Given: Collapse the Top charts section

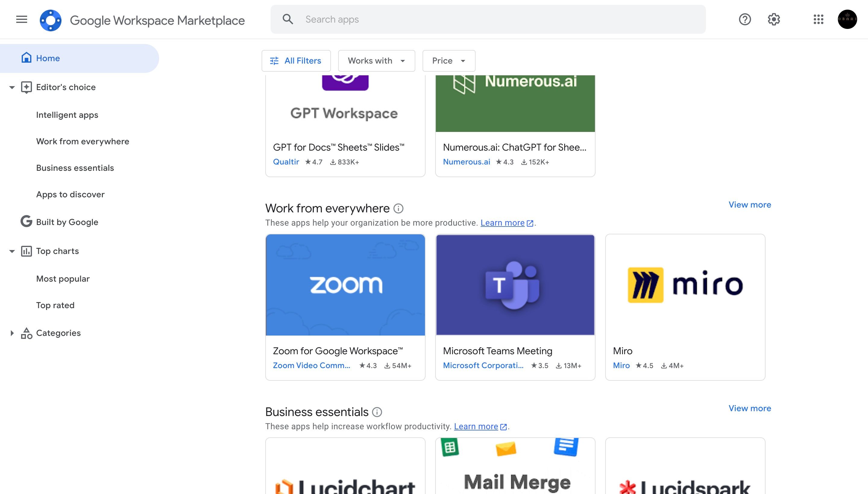Looking at the screenshot, I should coord(12,252).
